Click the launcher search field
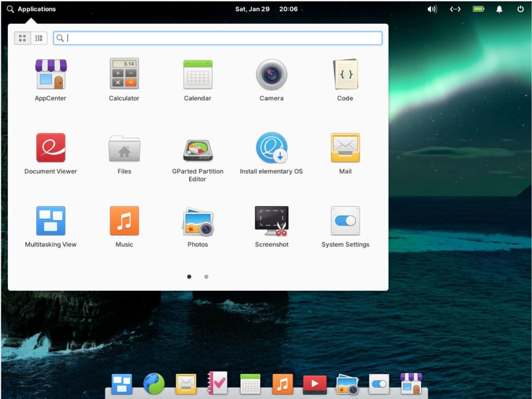Viewport: 532px width, 399px height. coord(217,38)
